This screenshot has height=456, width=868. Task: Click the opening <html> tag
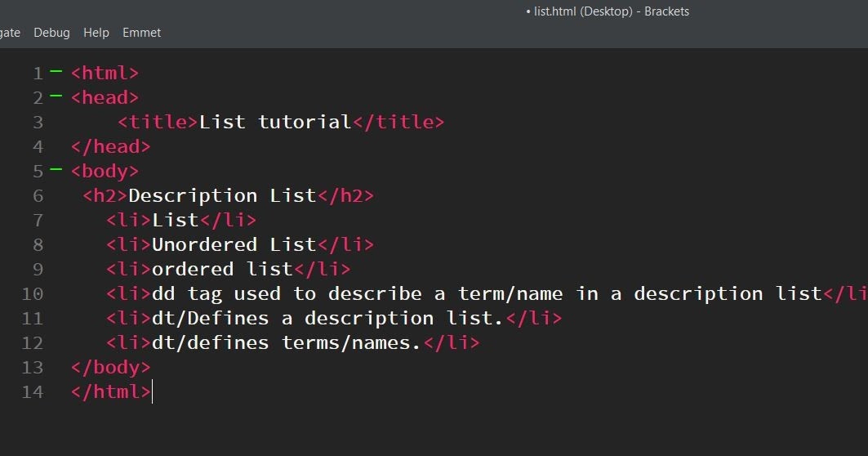click(105, 73)
